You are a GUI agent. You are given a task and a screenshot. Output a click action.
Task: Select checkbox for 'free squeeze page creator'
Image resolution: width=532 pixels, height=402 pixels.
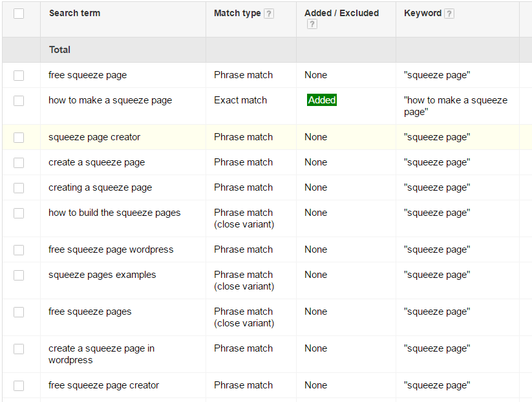pyautogui.click(x=19, y=386)
